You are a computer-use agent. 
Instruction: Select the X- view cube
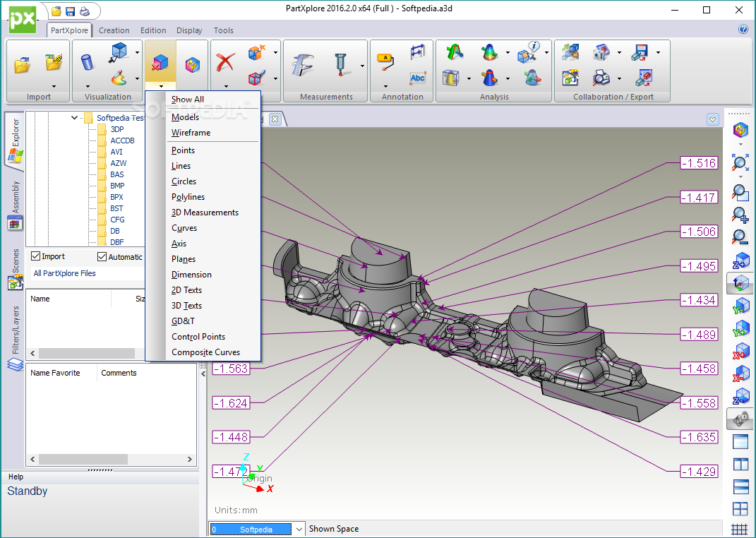point(740,373)
